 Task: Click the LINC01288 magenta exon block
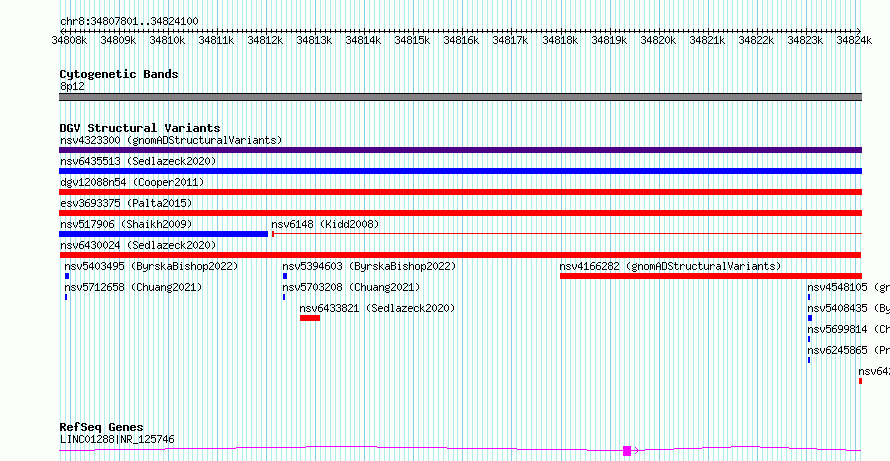point(627,451)
